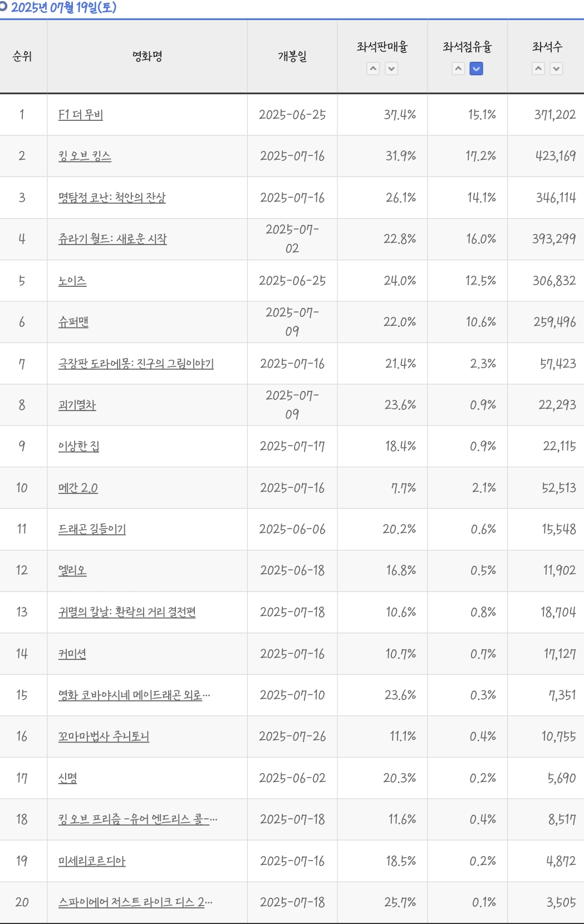Image resolution: width=584 pixels, height=924 pixels.
Task: Open 메간 2.0 movie page
Action: coord(78,488)
